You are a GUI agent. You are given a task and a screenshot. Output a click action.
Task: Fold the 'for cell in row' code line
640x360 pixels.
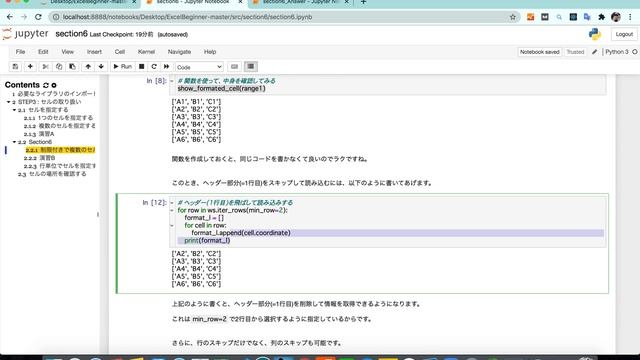click(x=172, y=225)
